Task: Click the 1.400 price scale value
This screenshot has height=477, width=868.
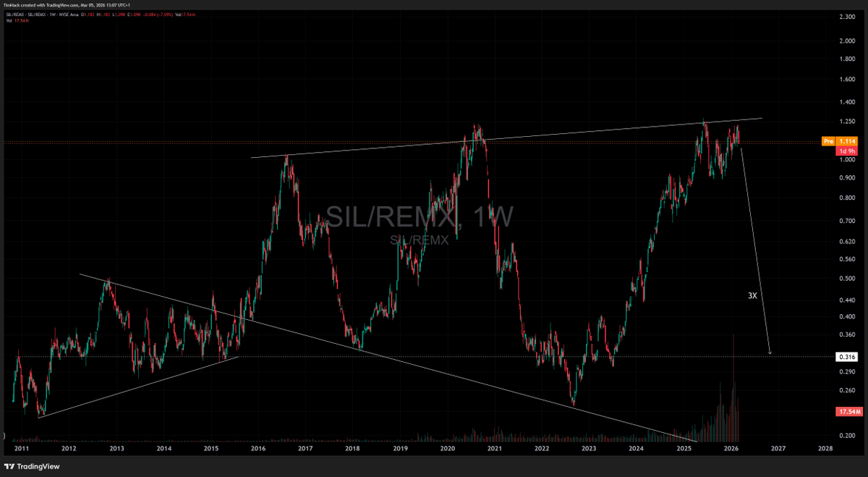Action: [847, 103]
